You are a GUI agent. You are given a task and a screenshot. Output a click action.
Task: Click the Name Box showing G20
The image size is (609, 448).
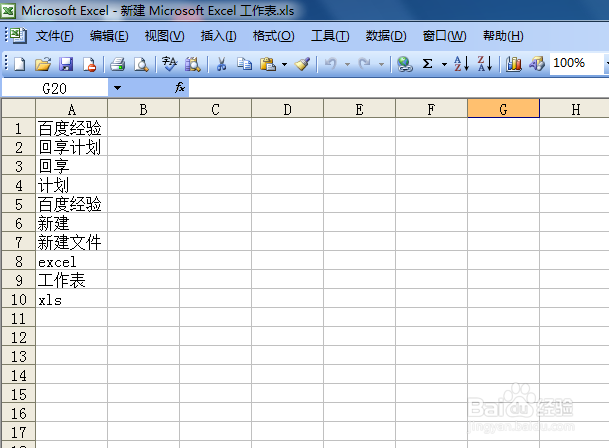coord(55,88)
